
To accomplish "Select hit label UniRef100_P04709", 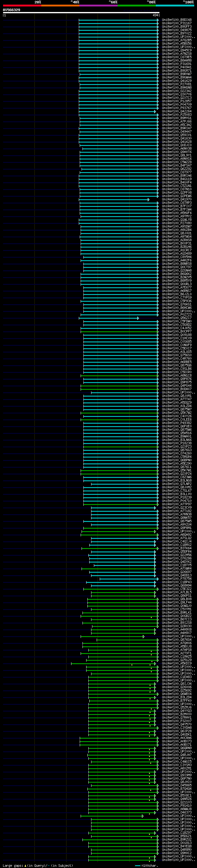I will 177,104.
